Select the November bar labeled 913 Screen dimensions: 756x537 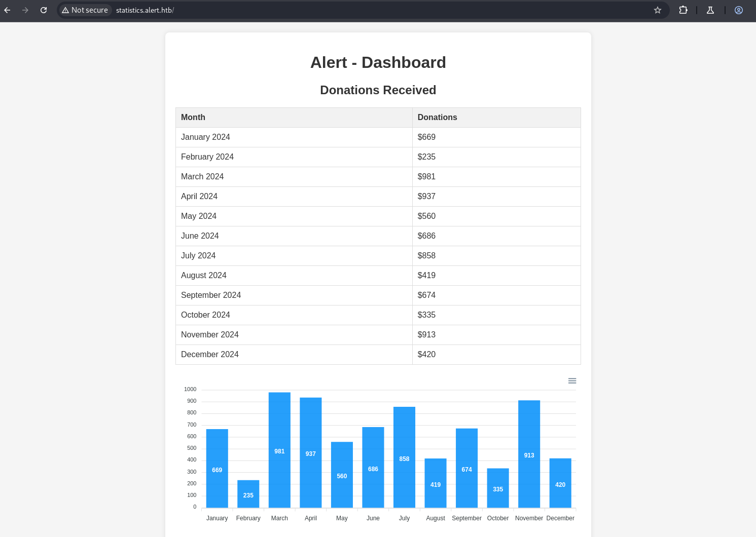click(529, 454)
